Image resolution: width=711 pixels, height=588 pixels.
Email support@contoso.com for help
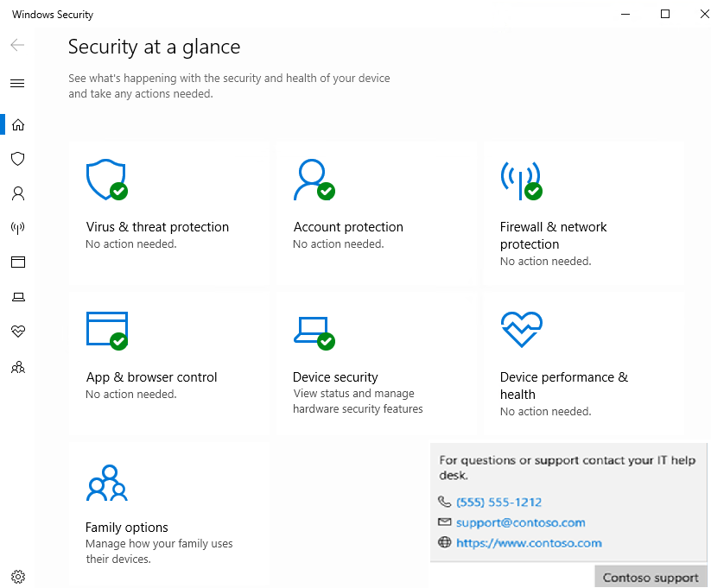click(520, 522)
